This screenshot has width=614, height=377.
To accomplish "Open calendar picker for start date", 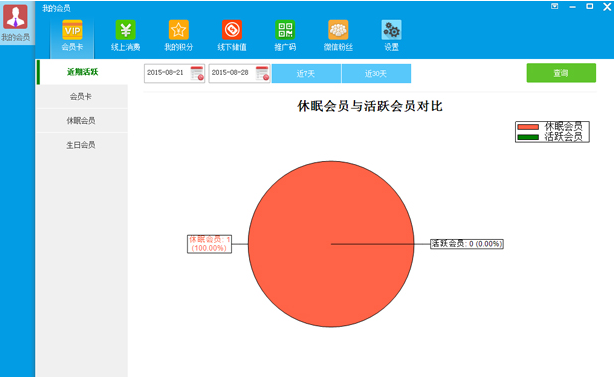I will pos(197,73).
